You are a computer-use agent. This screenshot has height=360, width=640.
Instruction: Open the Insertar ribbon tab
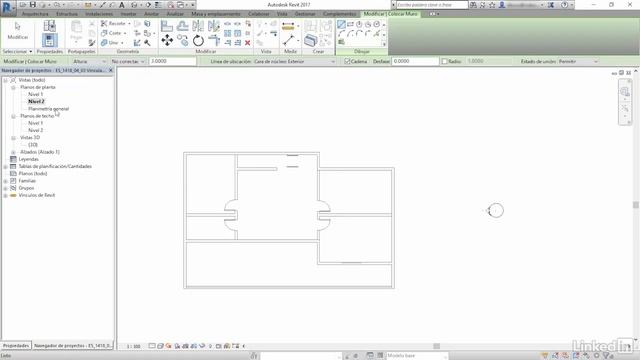pos(128,14)
